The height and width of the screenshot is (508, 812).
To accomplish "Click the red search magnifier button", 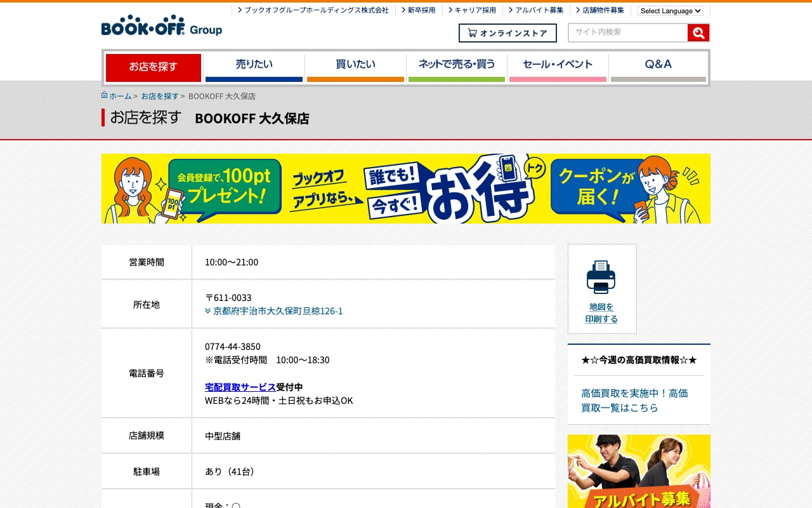I will point(698,33).
